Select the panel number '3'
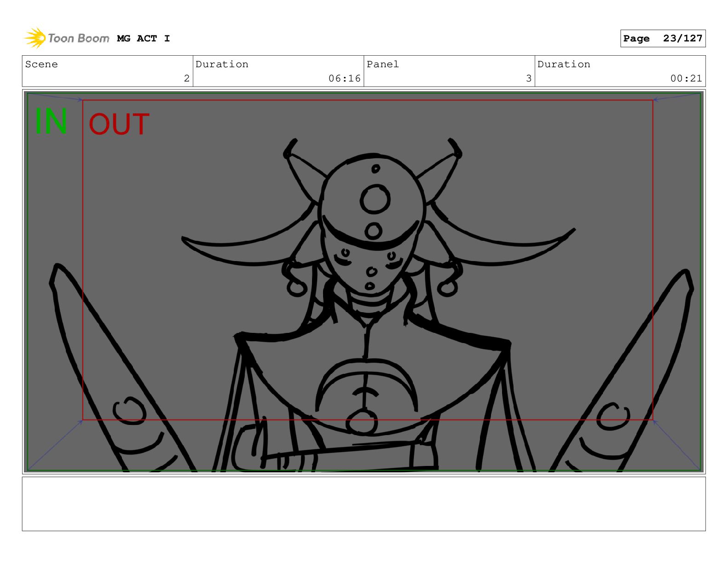The height and width of the screenshot is (564, 728). tap(529, 78)
